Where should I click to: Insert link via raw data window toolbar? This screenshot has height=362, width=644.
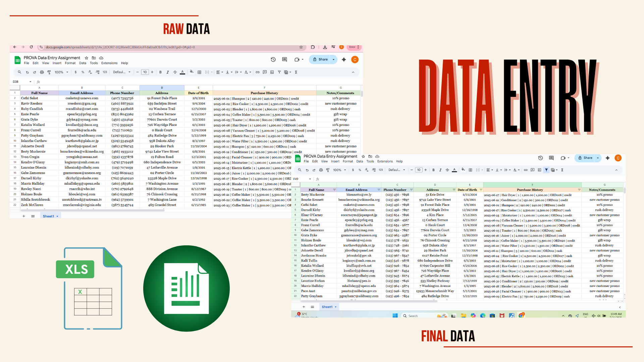[x=257, y=72]
